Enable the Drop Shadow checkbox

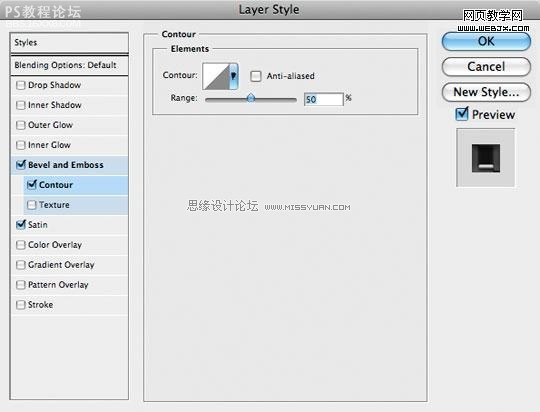point(21,85)
